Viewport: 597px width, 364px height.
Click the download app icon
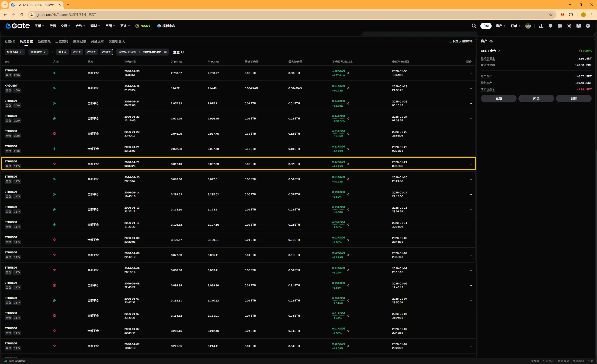[541, 26]
